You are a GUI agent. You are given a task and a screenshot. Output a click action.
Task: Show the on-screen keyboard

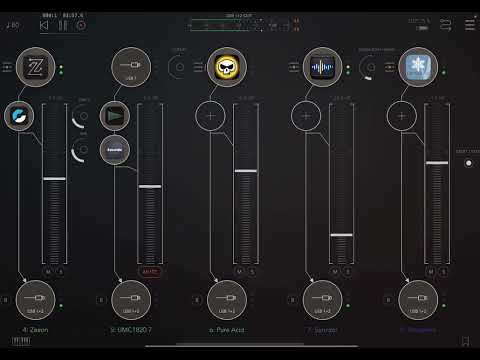(x=21, y=341)
